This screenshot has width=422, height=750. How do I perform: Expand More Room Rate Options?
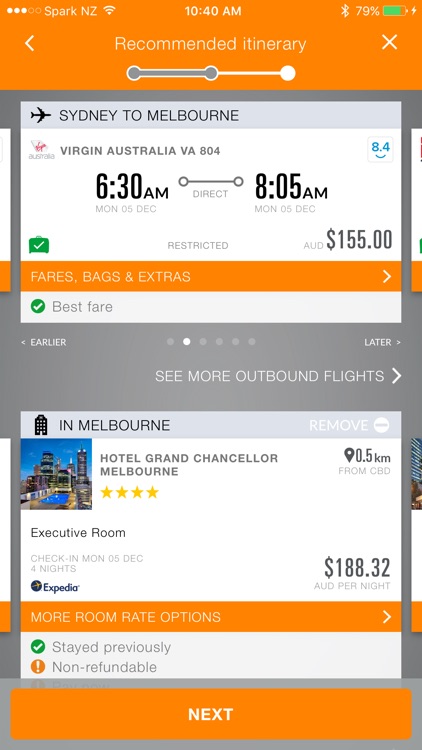(x=211, y=617)
